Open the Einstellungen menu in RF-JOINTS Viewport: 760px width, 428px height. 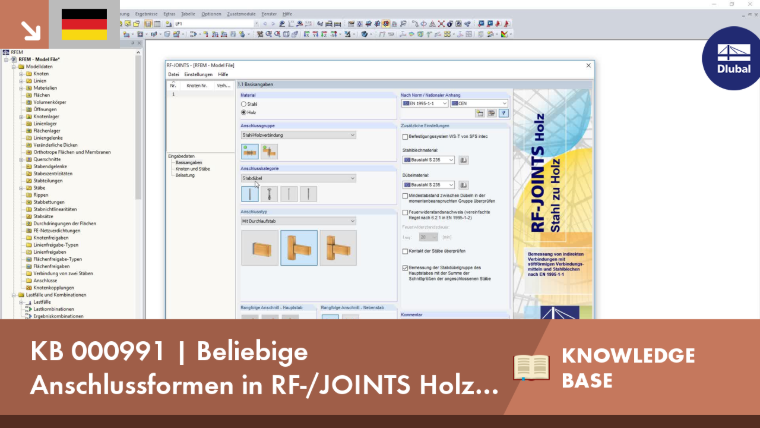pos(198,75)
